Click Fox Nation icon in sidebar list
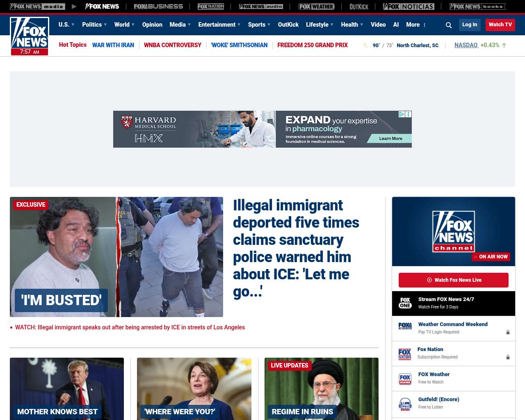The height and width of the screenshot is (420, 525). (x=405, y=354)
